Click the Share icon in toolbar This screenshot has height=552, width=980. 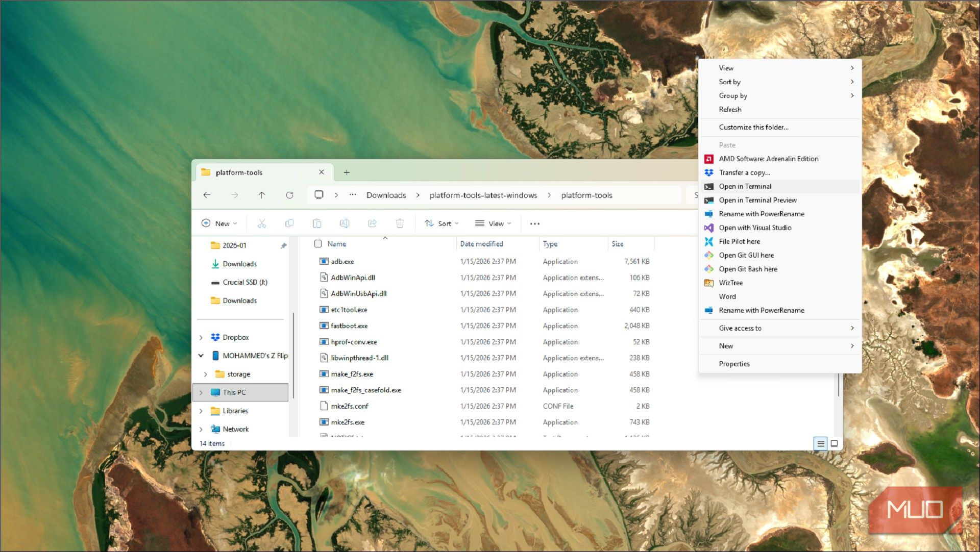(372, 223)
